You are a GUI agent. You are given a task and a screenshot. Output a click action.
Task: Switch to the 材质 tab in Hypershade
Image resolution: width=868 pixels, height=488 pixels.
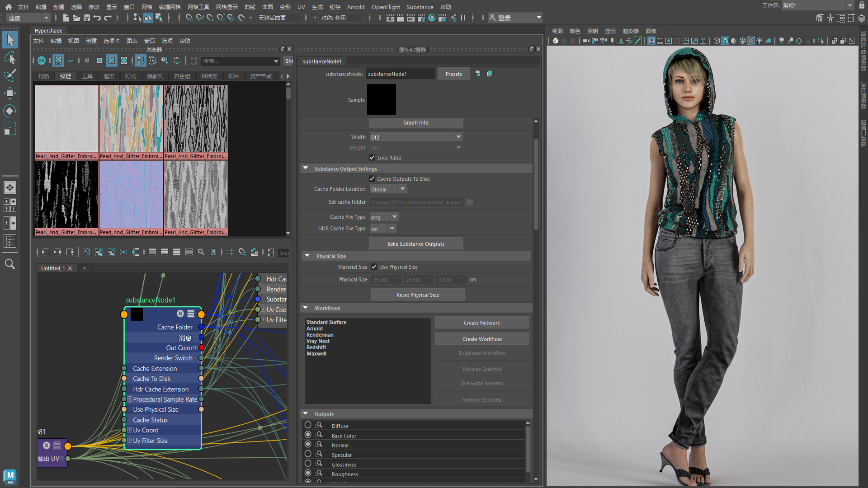tap(43, 76)
